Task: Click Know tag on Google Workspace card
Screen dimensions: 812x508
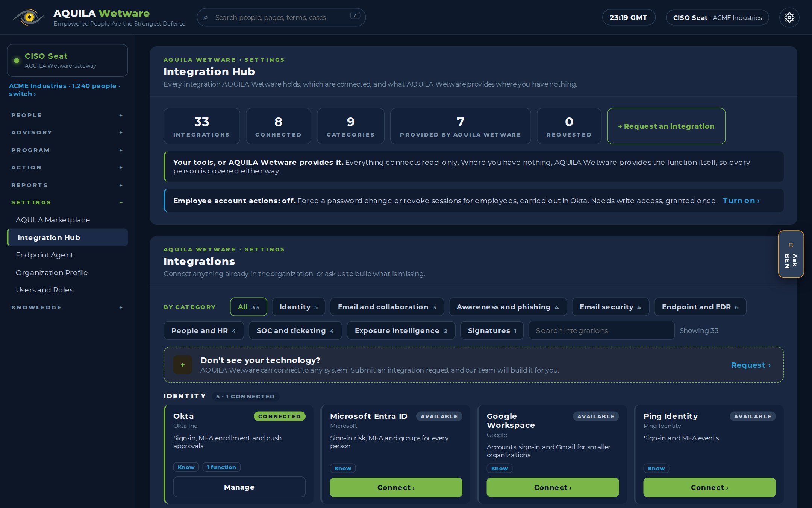Action: click(x=500, y=468)
